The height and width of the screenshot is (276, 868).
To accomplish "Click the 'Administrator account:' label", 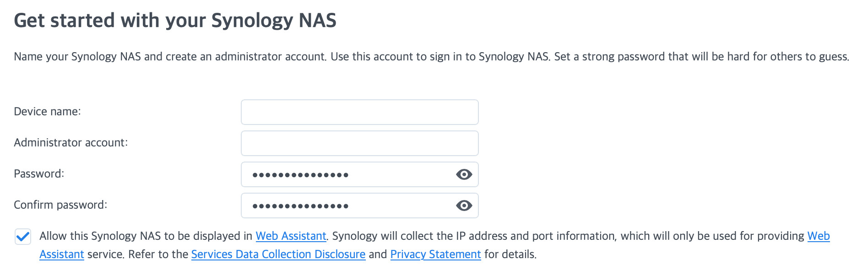I will point(71,143).
